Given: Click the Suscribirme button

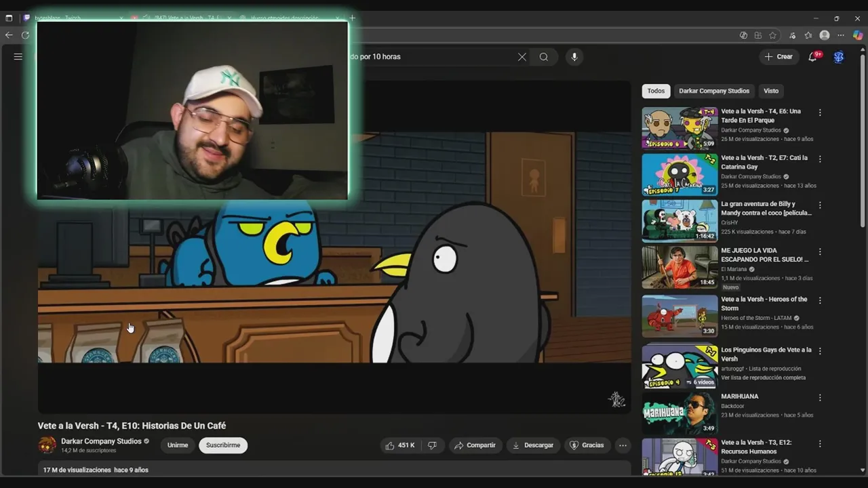Looking at the screenshot, I should click(223, 445).
